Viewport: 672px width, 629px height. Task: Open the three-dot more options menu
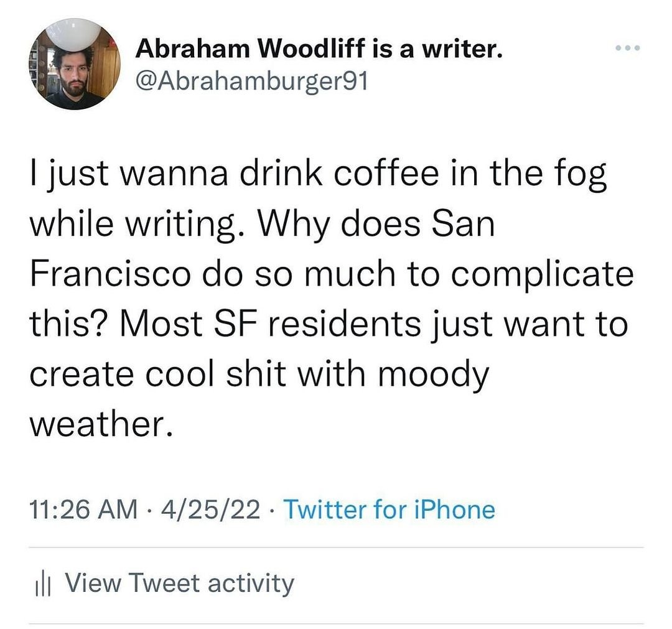(626, 48)
